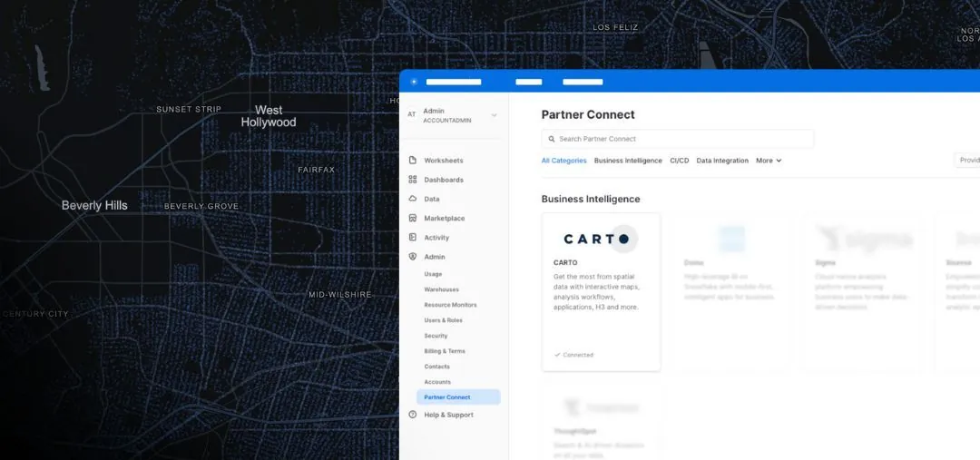
Task: Click the Help & Support question icon
Action: 413,415
